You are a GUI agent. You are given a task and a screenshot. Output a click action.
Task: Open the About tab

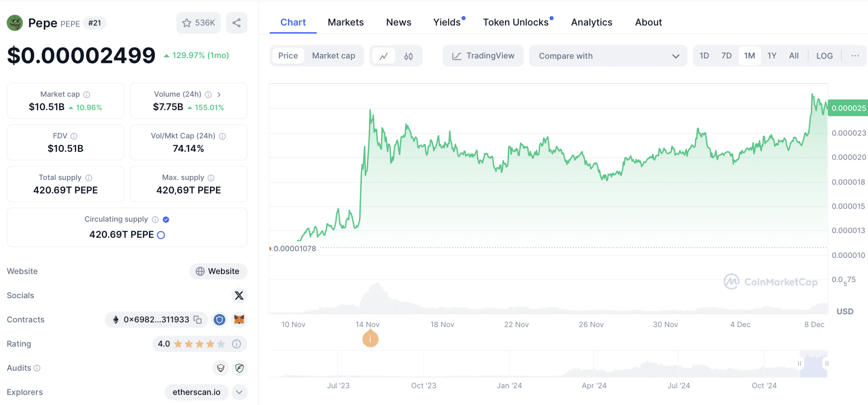648,22
